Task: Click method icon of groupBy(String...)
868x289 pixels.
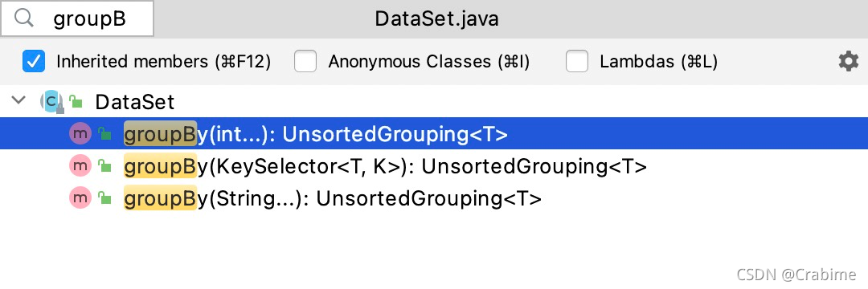Action: click(x=80, y=197)
